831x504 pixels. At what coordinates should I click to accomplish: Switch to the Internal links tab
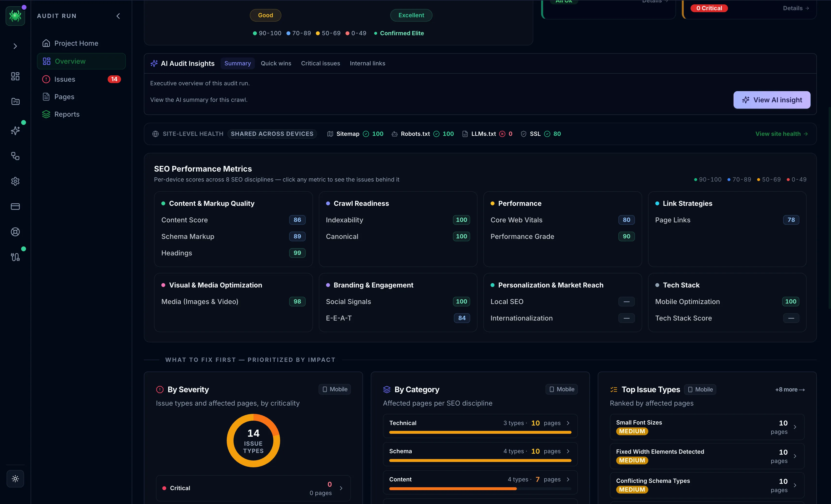pos(367,63)
